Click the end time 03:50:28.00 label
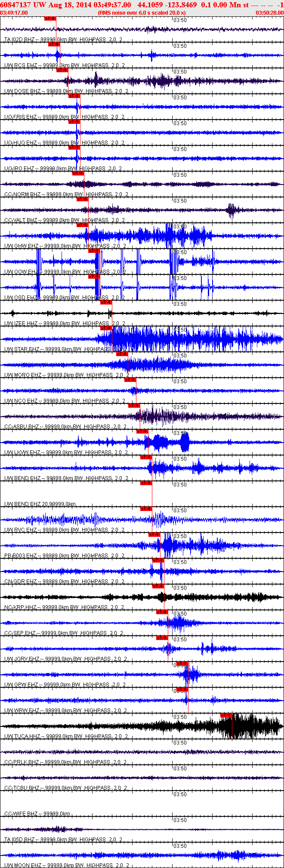 point(270,13)
